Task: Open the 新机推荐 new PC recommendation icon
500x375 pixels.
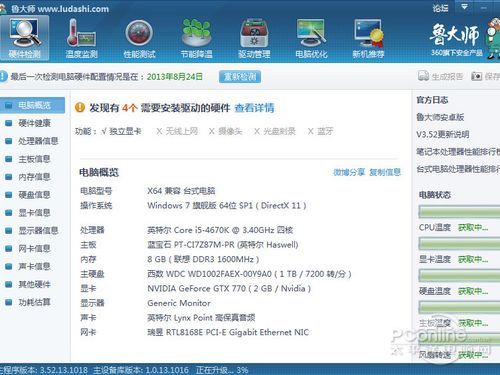Action: click(x=369, y=38)
